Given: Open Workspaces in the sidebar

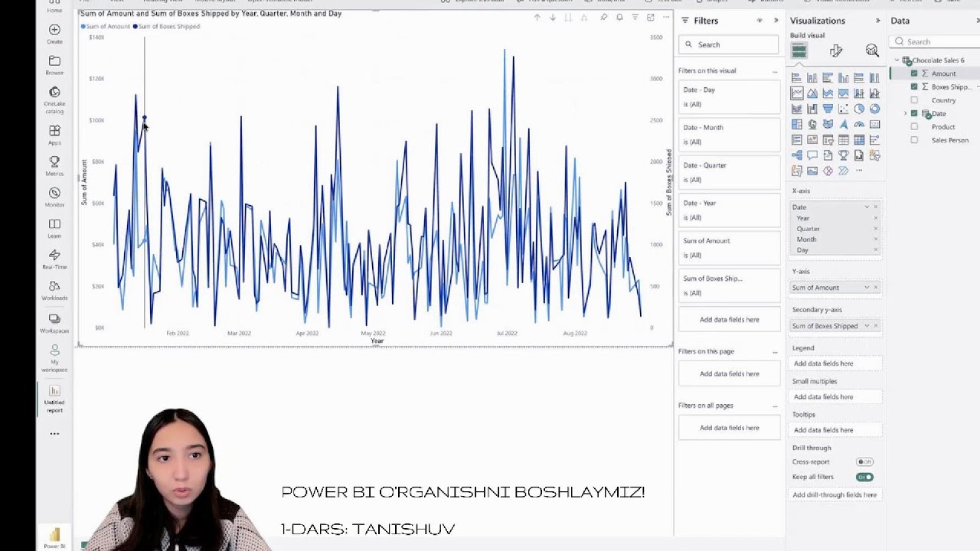Looking at the screenshot, I should click(x=54, y=323).
